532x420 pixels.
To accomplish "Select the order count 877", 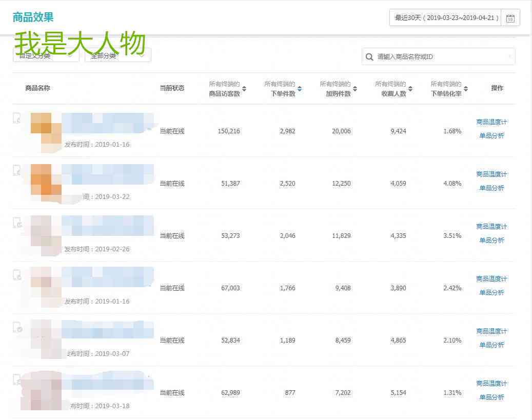I will [290, 392].
